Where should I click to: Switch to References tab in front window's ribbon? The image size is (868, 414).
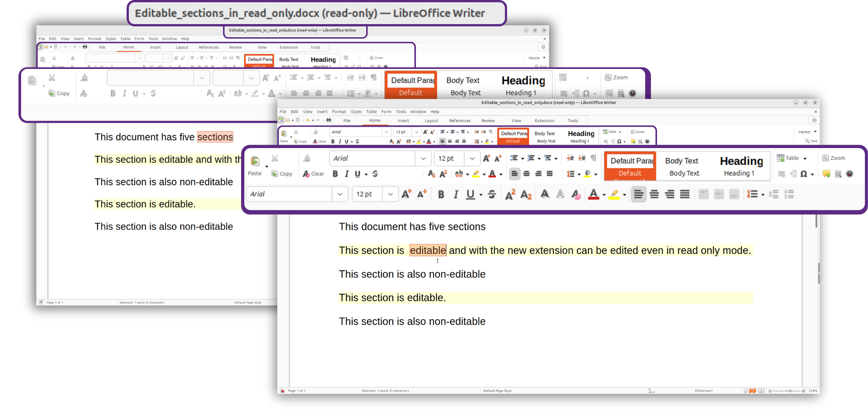point(460,121)
